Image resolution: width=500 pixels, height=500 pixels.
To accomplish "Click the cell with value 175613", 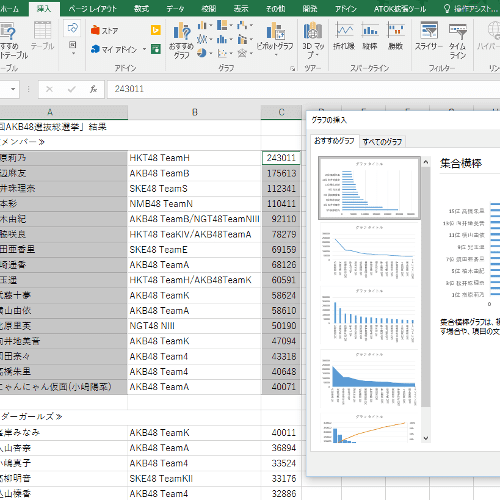I will (282, 173).
